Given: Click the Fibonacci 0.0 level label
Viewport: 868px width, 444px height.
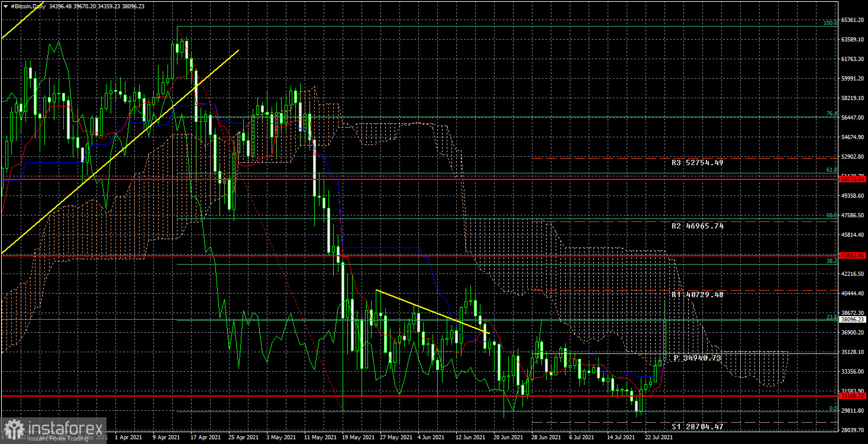Looking at the screenshot, I should pos(832,408).
